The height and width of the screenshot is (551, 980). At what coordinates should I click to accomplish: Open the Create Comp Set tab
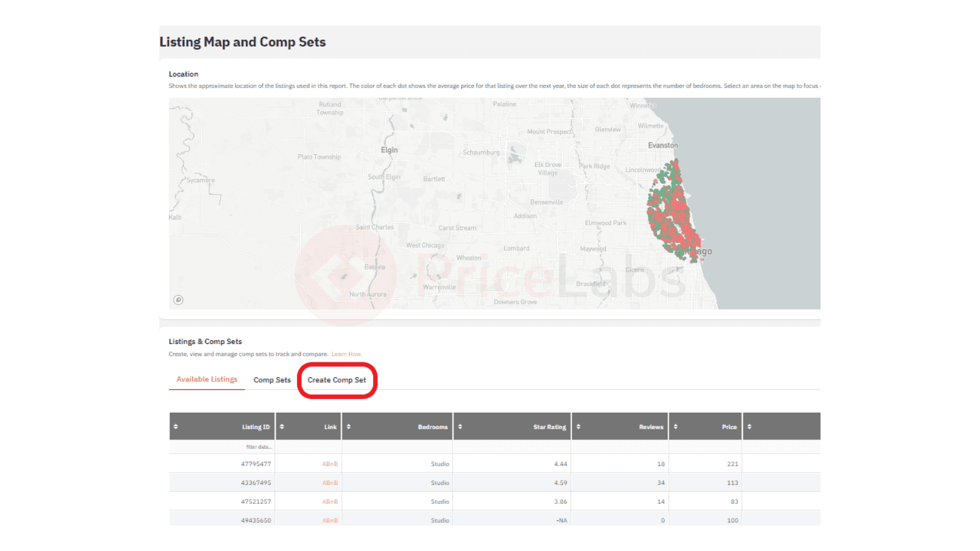337,380
